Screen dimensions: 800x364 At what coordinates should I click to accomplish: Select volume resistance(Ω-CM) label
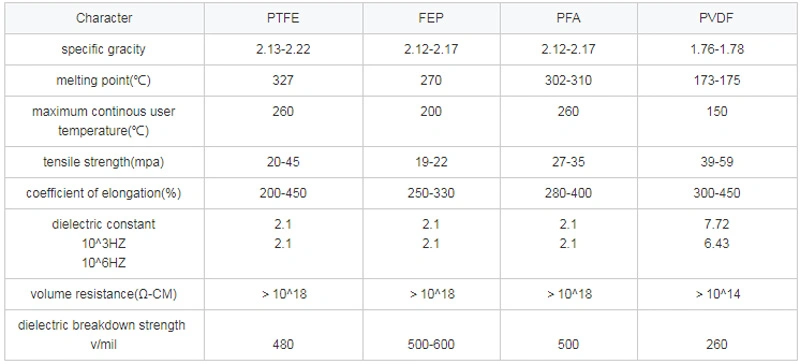click(104, 294)
